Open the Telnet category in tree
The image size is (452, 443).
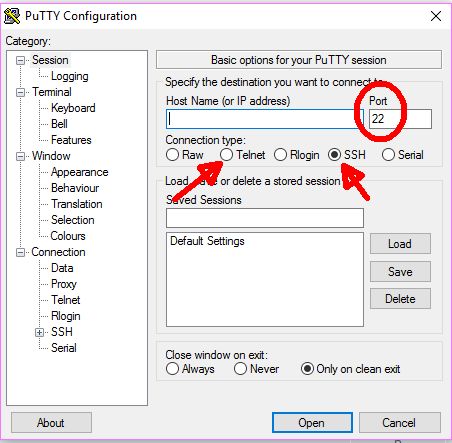tap(65, 300)
